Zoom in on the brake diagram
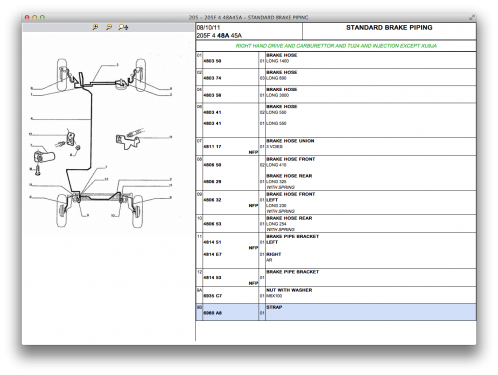The image size is (498, 375). 95,27
